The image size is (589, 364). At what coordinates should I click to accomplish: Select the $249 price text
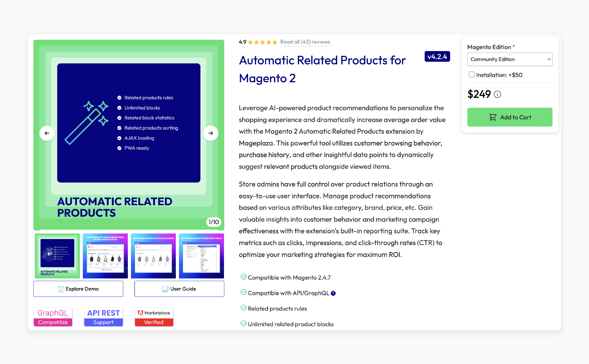479,94
